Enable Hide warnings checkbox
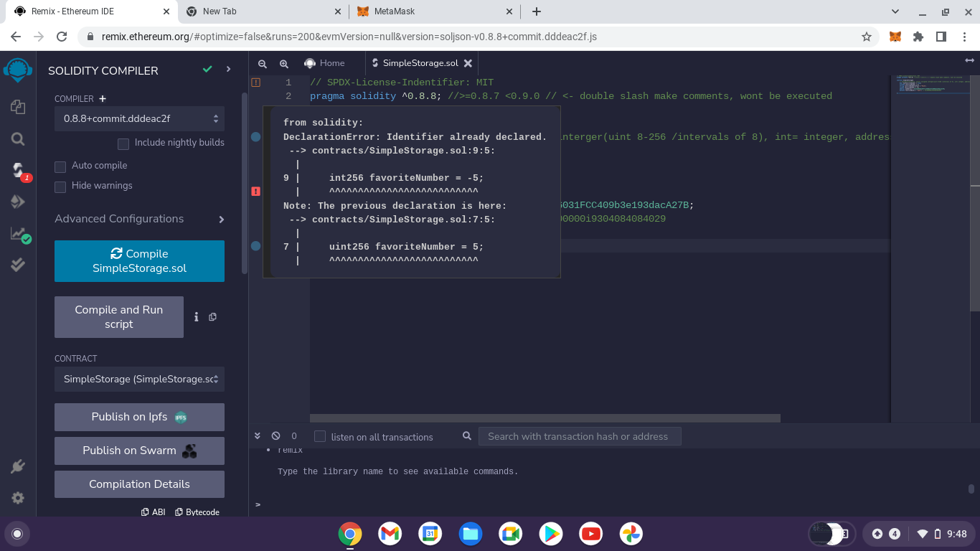The image size is (980, 551). pyautogui.click(x=60, y=187)
